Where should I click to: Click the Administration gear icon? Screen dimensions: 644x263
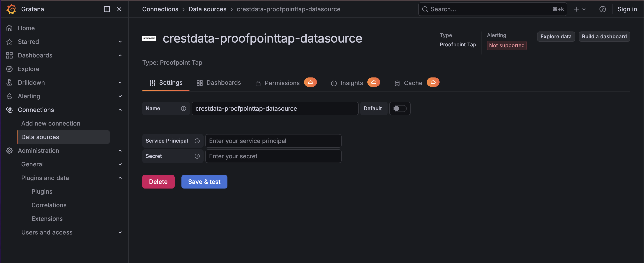click(10, 151)
